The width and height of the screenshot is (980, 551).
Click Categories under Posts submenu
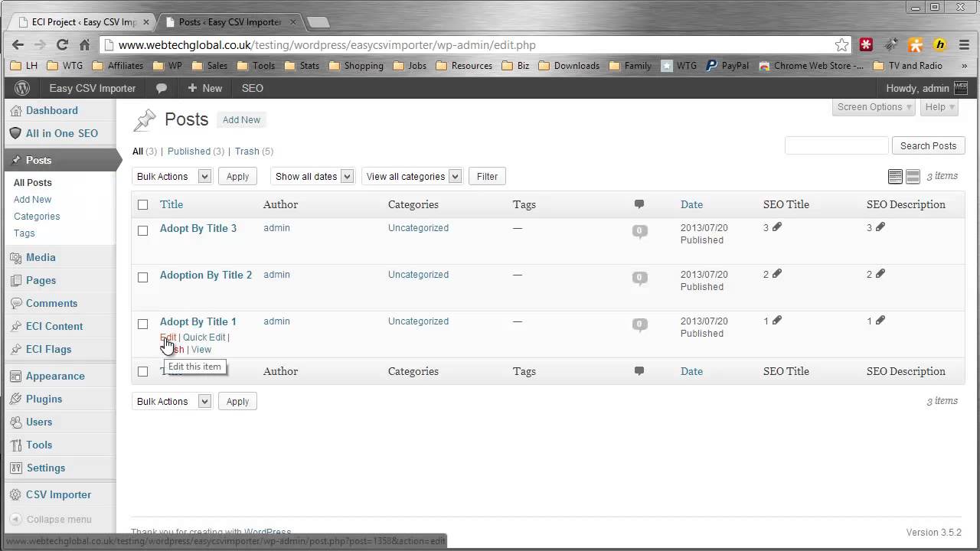click(37, 216)
